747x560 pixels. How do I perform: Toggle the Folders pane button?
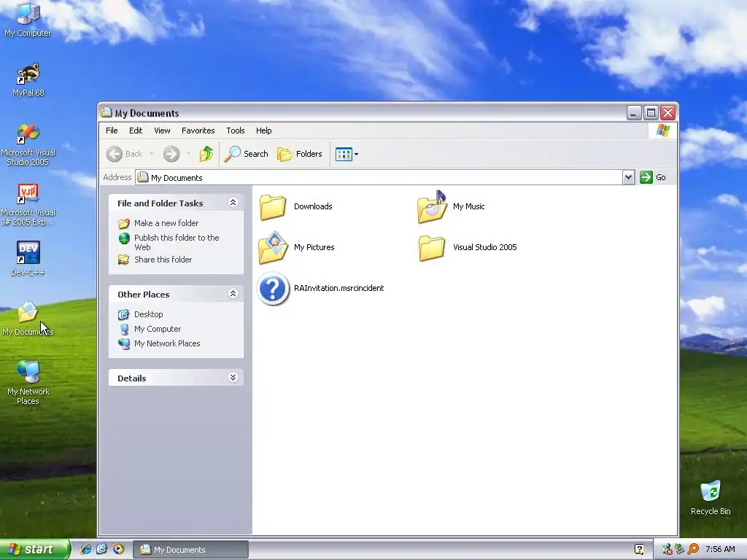300,154
